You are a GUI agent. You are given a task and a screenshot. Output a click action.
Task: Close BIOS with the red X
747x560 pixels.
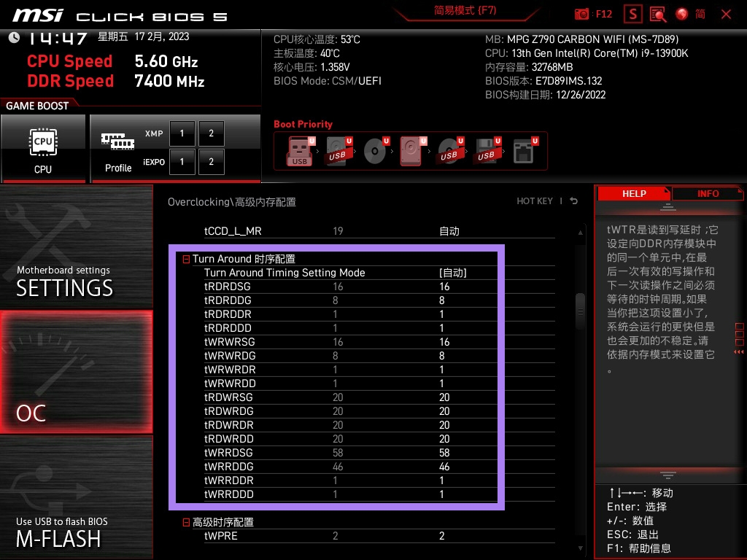[726, 15]
